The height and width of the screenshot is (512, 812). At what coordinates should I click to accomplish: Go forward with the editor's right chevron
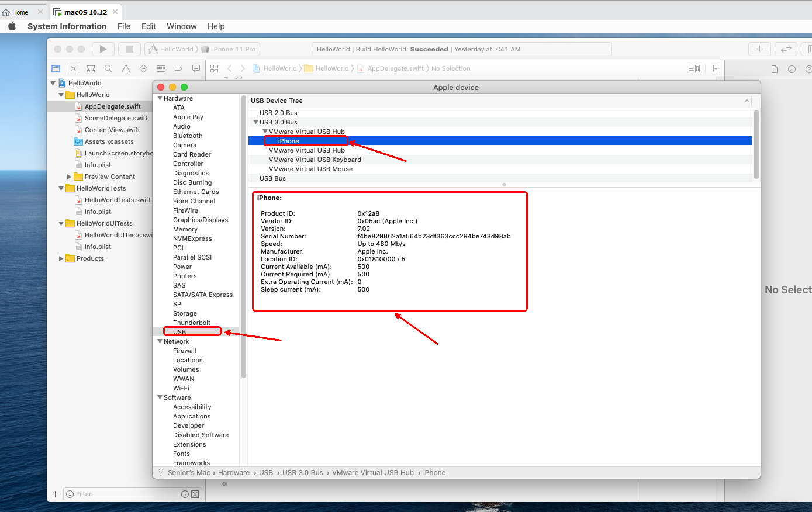point(243,68)
